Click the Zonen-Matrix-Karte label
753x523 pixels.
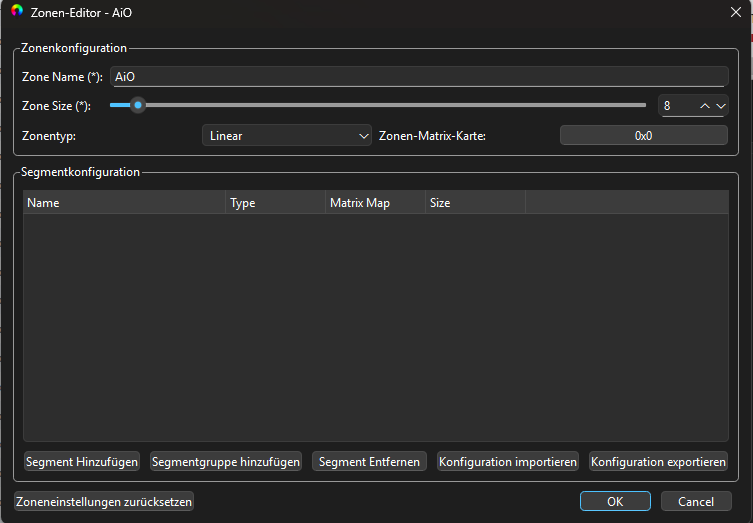click(x=432, y=136)
